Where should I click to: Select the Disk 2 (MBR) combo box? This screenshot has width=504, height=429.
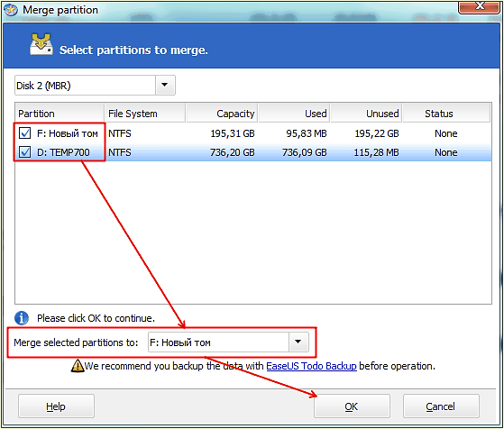click(x=95, y=85)
